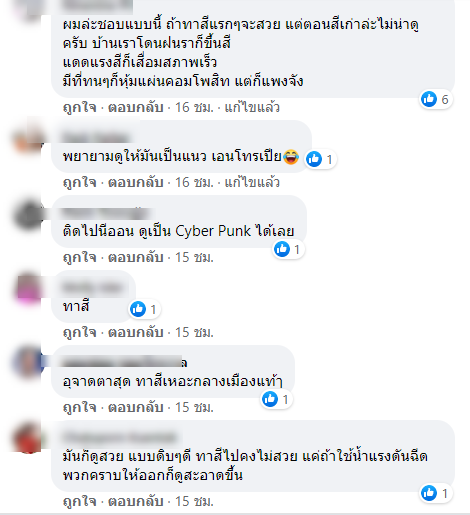Click the laughing emoji in เอนโทรเปีย comment

pyautogui.click(x=291, y=157)
